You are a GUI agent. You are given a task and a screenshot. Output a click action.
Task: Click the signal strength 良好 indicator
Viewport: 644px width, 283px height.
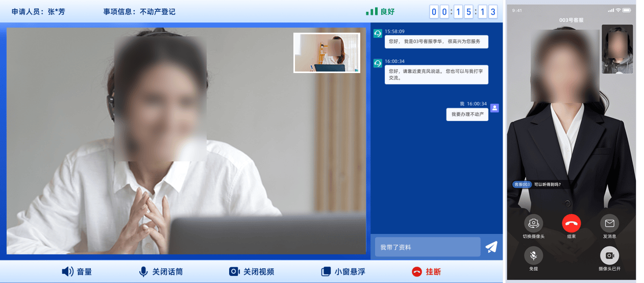381,11
